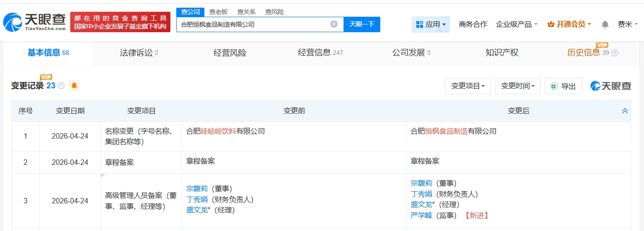The image size is (644, 231).
Task: Switch to the 查关系 search tab
Action: (x=247, y=12)
